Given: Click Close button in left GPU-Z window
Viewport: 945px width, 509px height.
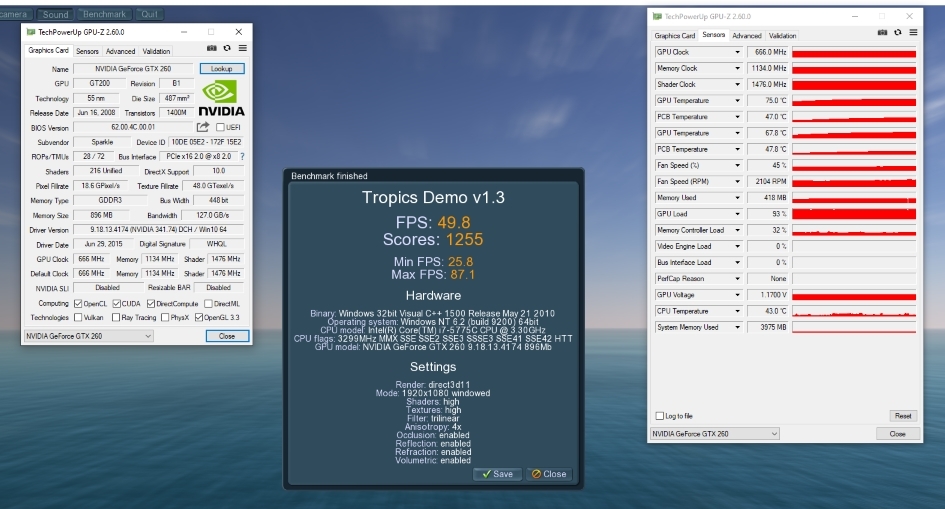Looking at the screenshot, I should (227, 336).
